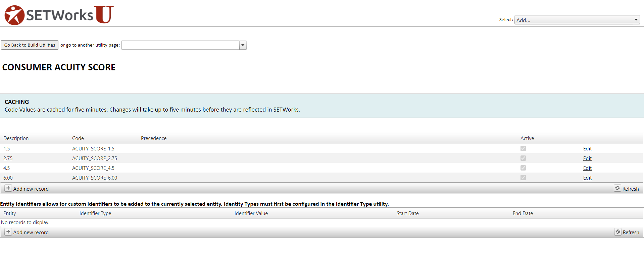Toggle Active checkbox for 1.5 row
This screenshot has width=644, height=262.
pos(523,148)
